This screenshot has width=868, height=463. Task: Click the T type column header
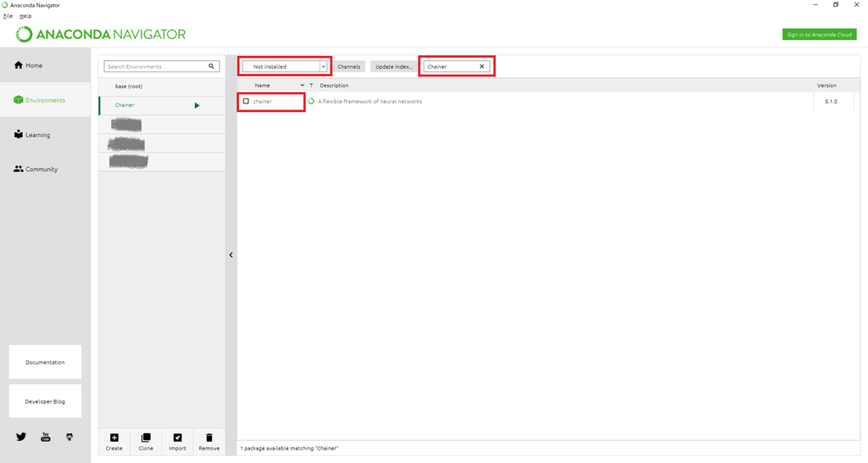(x=311, y=86)
